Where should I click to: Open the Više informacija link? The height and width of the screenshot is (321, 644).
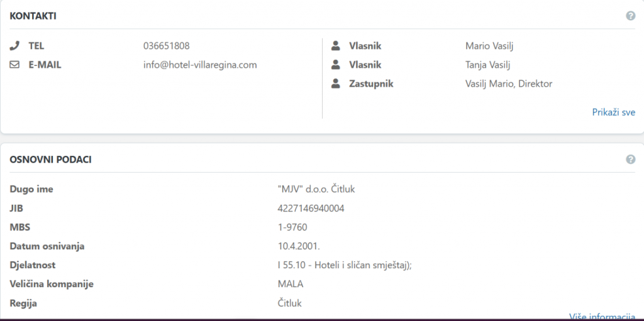(x=602, y=316)
